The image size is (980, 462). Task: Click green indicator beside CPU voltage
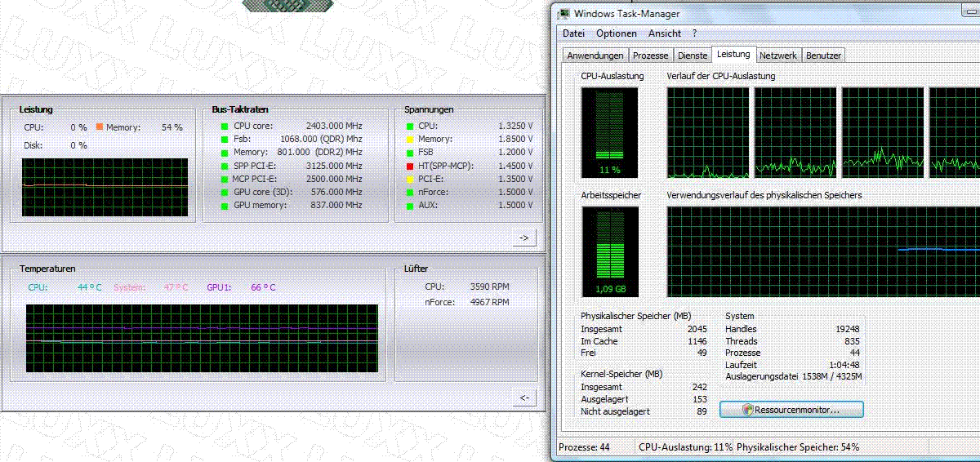coord(410,127)
